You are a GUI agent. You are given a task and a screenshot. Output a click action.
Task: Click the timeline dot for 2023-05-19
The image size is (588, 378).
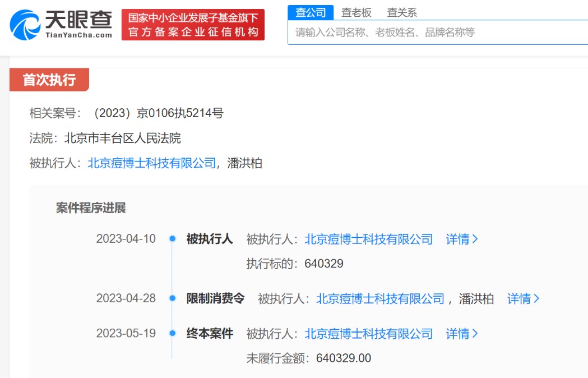[x=173, y=333]
